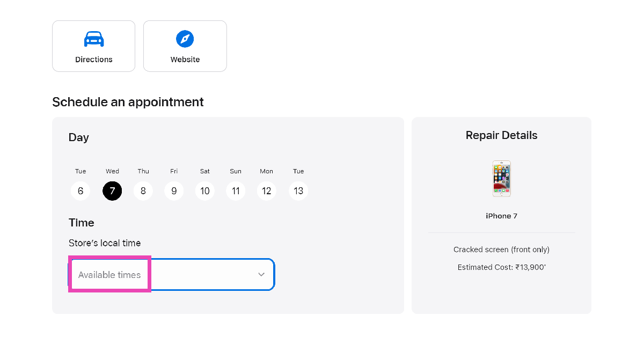
Task: Click the car icon for Directions
Action: pos(94,39)
